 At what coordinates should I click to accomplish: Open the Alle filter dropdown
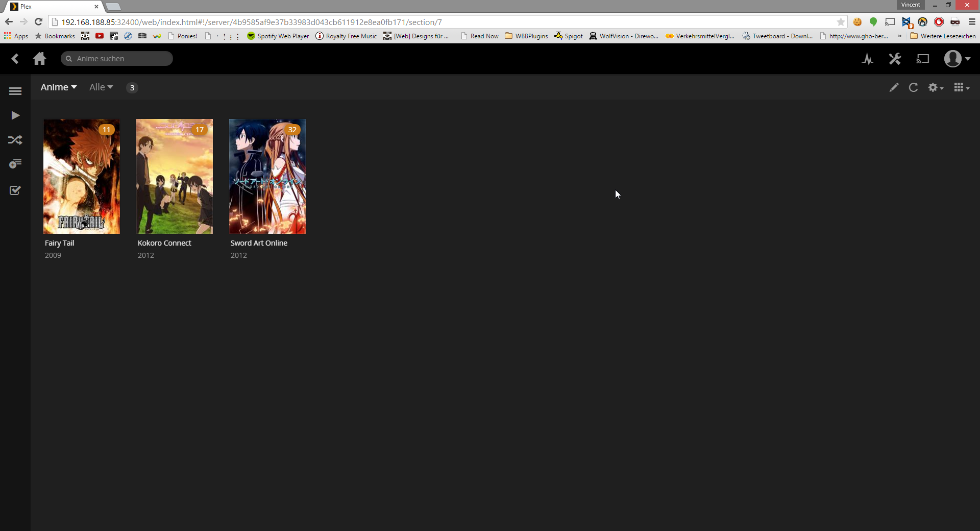tap(101, 87)
